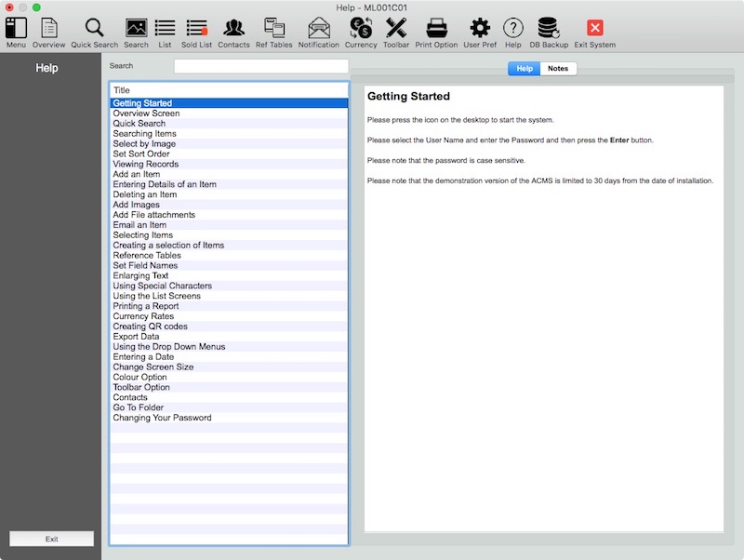Click the Title column header
The height and width of the screenshot is (560, 744).
tap(122, 90)
